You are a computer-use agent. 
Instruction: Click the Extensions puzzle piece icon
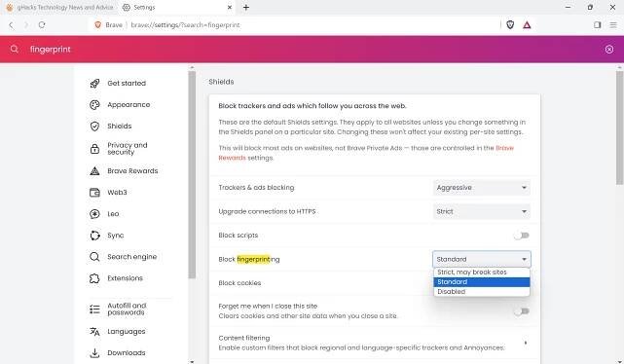pyautogui.click(x=94, y=278)
